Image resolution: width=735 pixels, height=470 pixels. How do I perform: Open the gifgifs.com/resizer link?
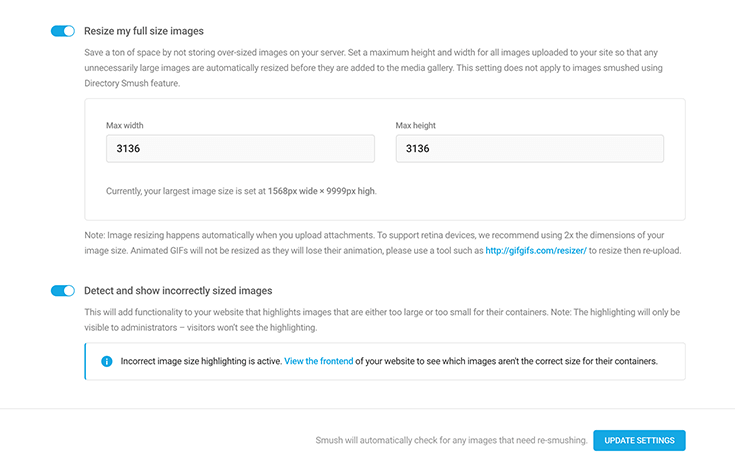(536, 250)
